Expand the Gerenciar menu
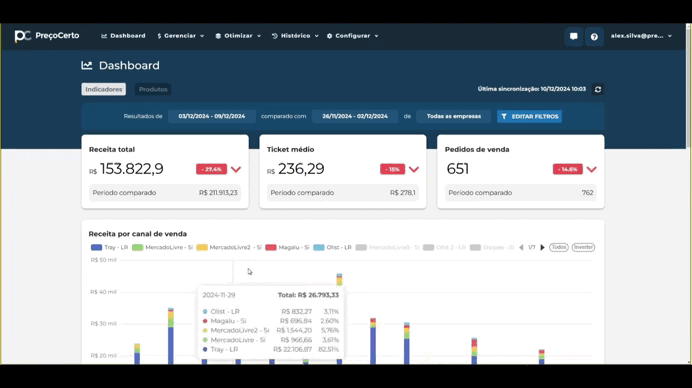This screenshot has width=692, height=388. tap(181, 36)
